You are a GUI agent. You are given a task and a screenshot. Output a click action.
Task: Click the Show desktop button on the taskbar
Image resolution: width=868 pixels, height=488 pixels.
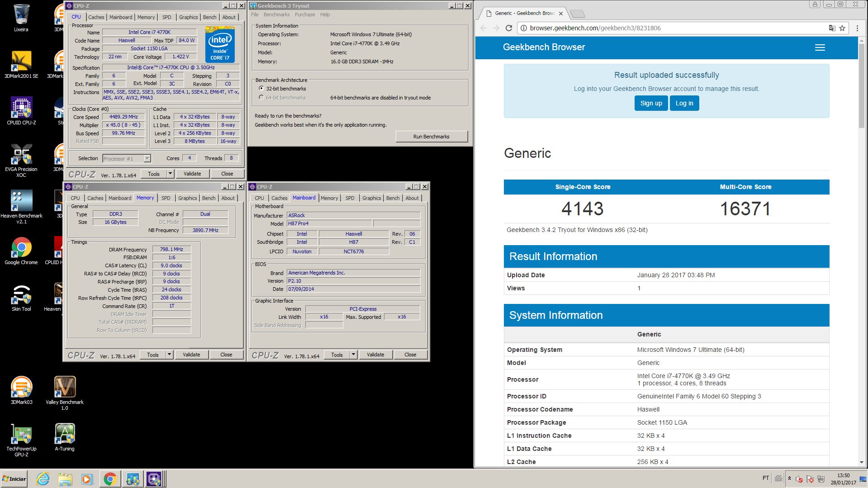pyautogui.click(x=863, y=479)
